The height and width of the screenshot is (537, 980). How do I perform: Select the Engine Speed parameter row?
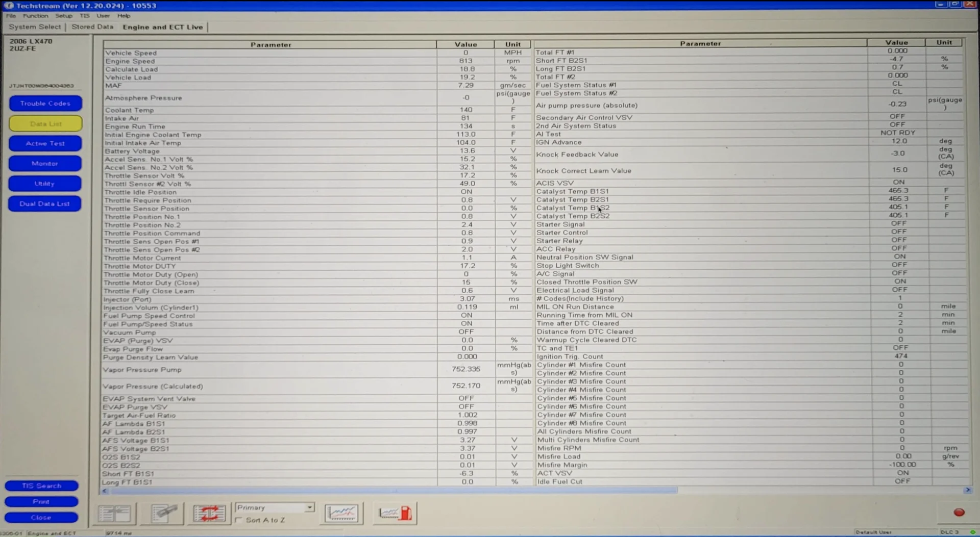click(269, 61)
